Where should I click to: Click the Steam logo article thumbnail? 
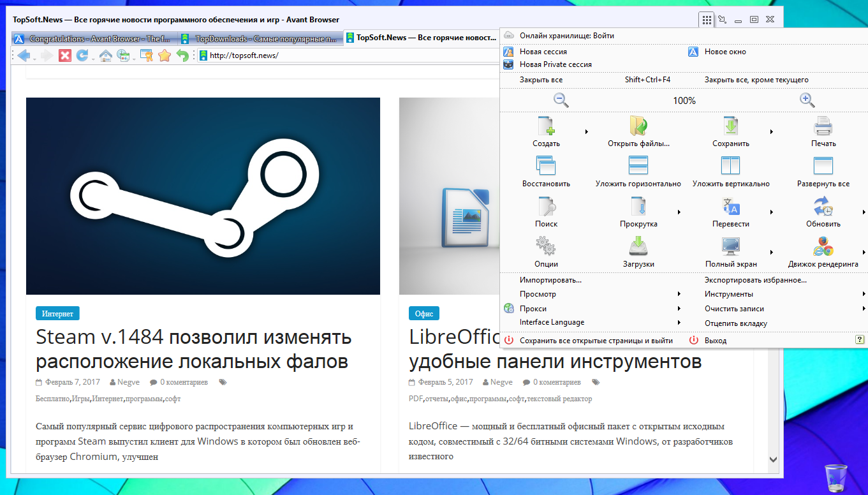[x=203, y=196]
